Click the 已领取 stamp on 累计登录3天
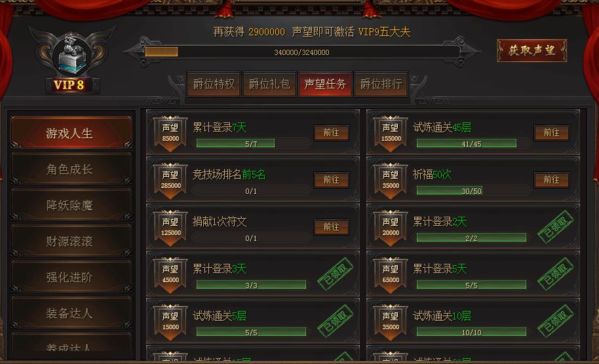The height and width of the screenshot is (364, 599). point(336,274)
